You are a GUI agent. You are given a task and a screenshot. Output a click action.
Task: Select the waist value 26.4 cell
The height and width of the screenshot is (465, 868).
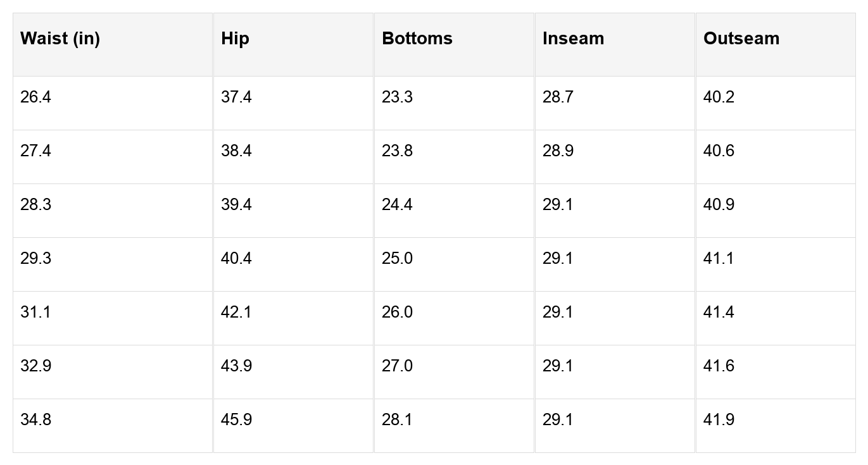click(x=35, y=97)
